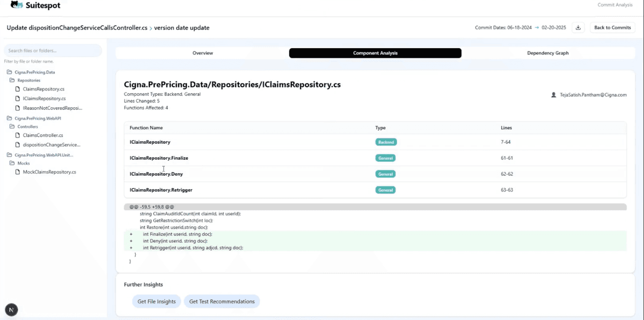Click the Suitespot logo icon
Viewport: 644px width, 320px height.
coord(17,5)
